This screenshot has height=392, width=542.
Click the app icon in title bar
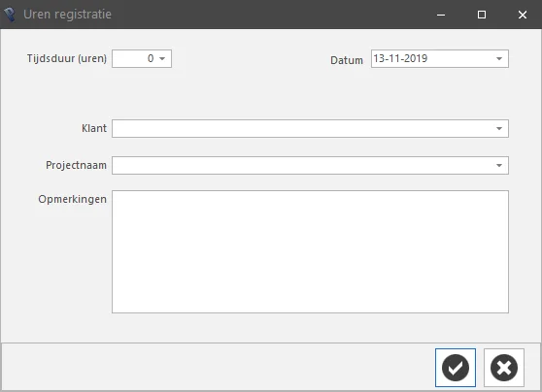[10, 15]
